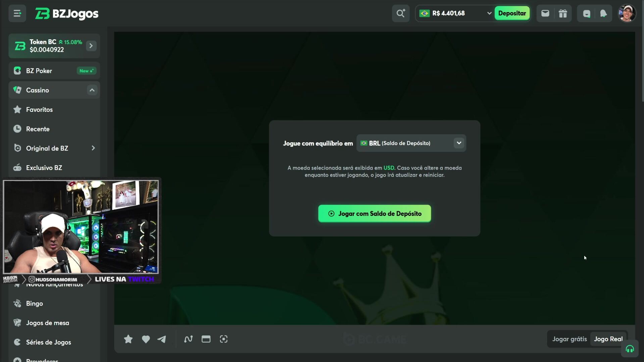The height and width of the screenshot is (362, 644).
Task: Click the Token BC logo icon
Action: [20, 46]
